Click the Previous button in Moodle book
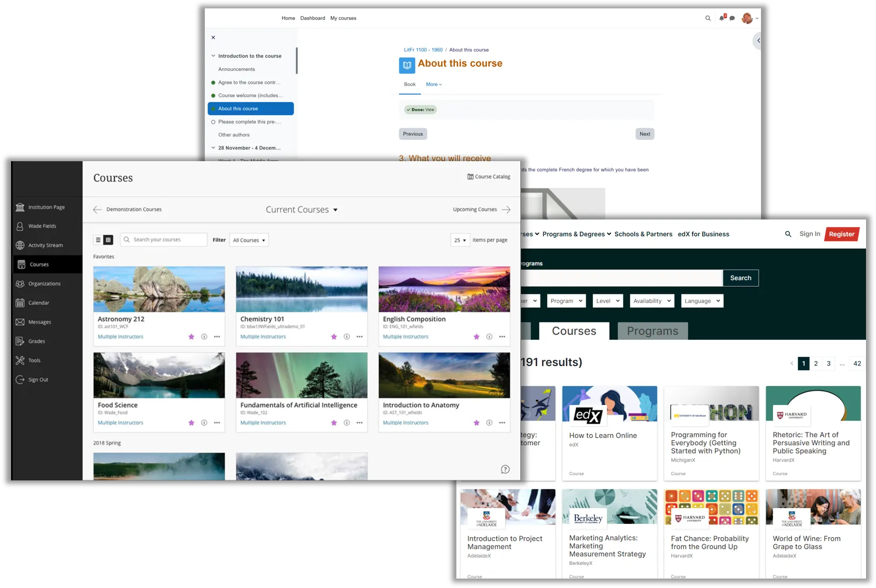The image size is (876, 588). [x=413, y=134]
